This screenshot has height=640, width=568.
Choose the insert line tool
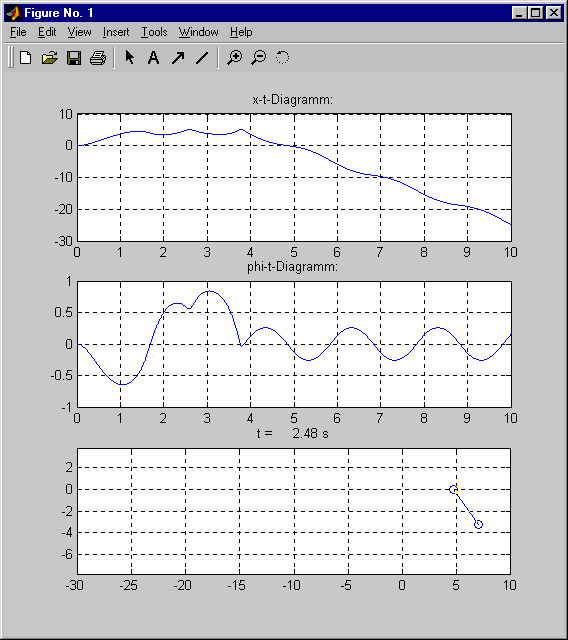coord(202,58)
